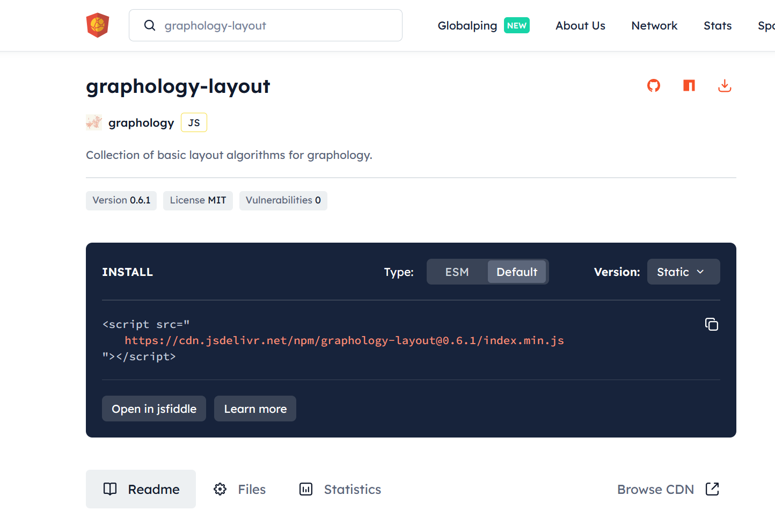Click the search magnifier icon

click(x=150, y=25)
